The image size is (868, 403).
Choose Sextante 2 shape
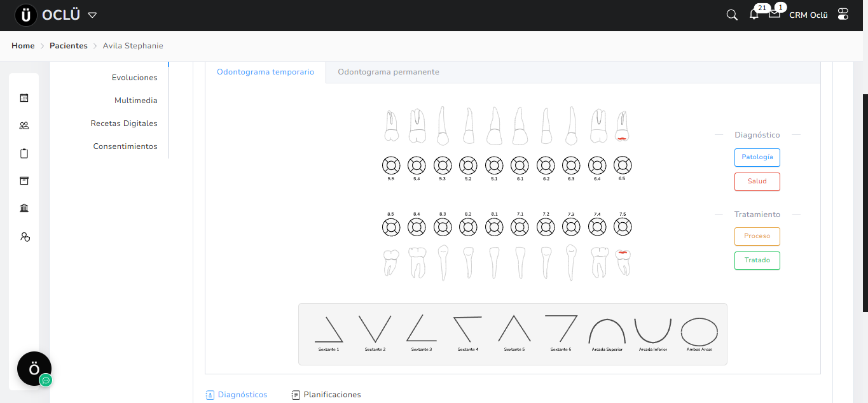(x=375, y=334)
